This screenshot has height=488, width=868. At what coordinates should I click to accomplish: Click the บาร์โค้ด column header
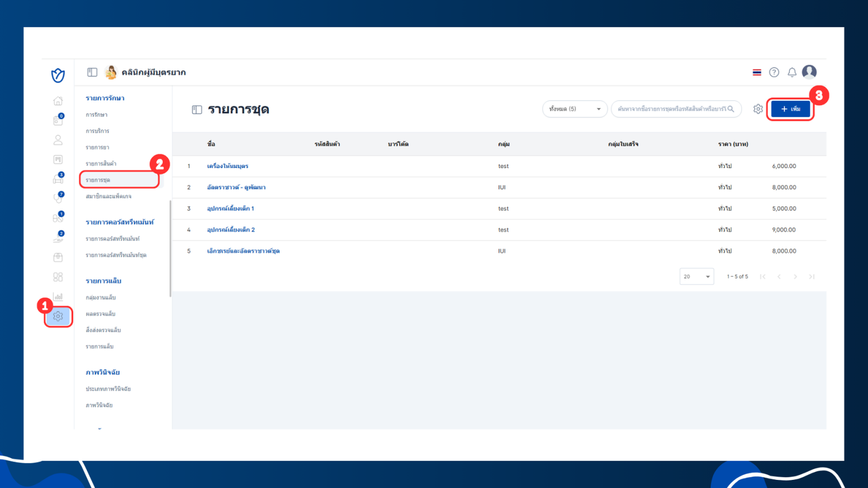click(398, 144)
